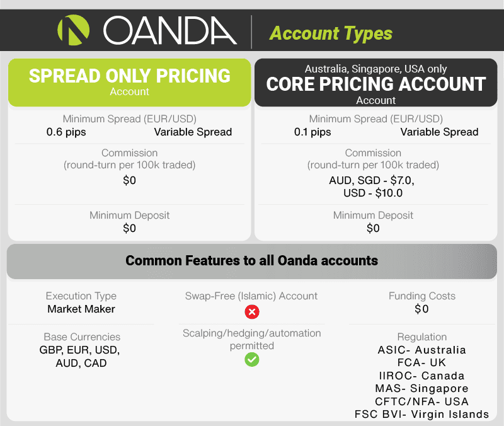The image size is (504, 426).
Task: Click USD - $10.0 commission text
Action: 373,193
